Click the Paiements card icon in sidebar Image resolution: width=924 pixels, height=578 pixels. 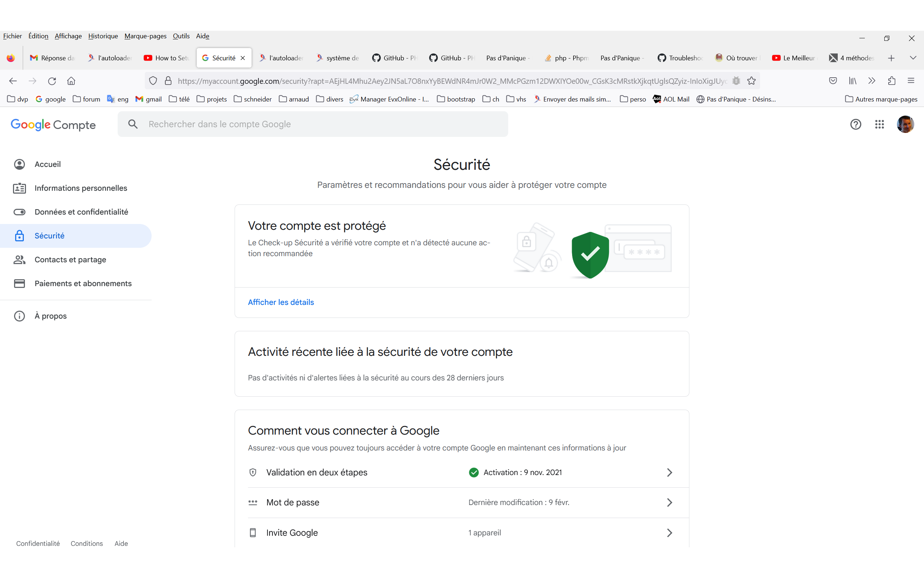pyautogui.click(x=19, y=284)
